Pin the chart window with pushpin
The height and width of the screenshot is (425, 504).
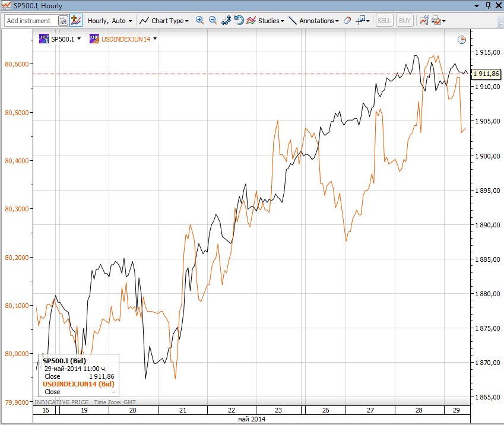click(487, 5)
